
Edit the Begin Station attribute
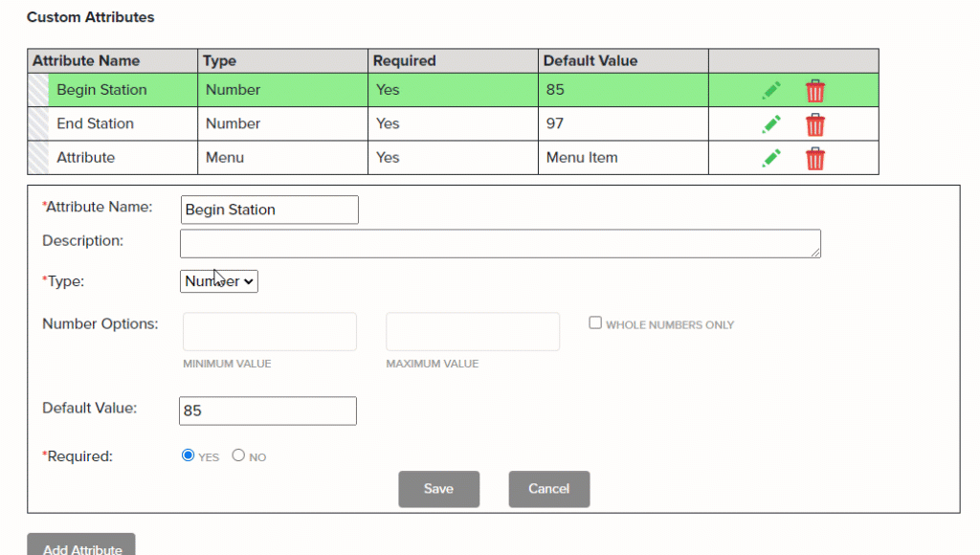771,89
